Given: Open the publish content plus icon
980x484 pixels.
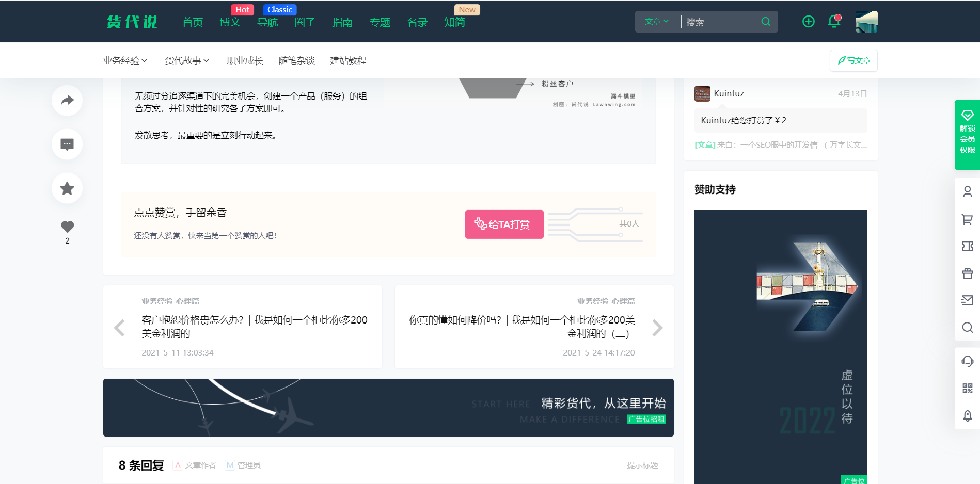Looking at the screenshot, I should tap(808, 21).
